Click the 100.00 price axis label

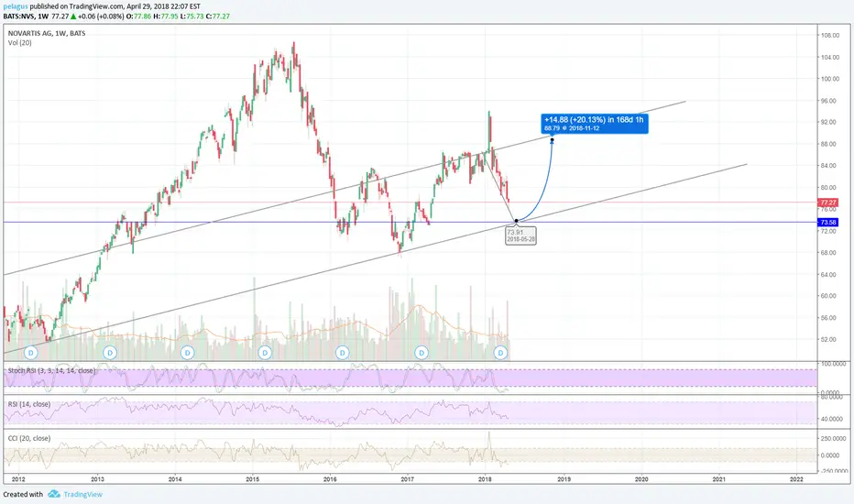pyautogui.click(x=830, y=79)
